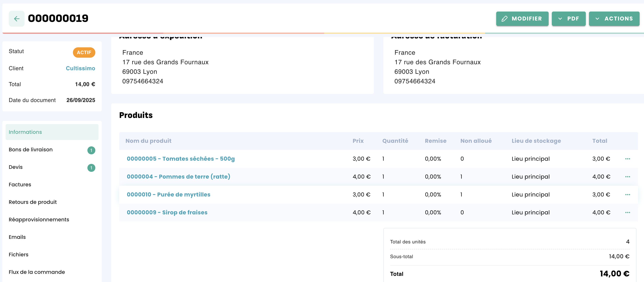Open the Cultissimo client link

(80, 68)
